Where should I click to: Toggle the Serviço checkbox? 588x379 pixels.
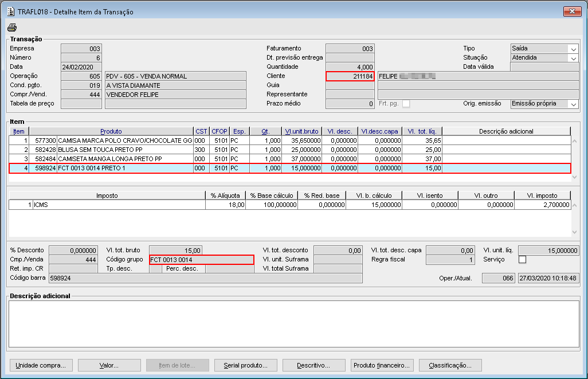522,259
